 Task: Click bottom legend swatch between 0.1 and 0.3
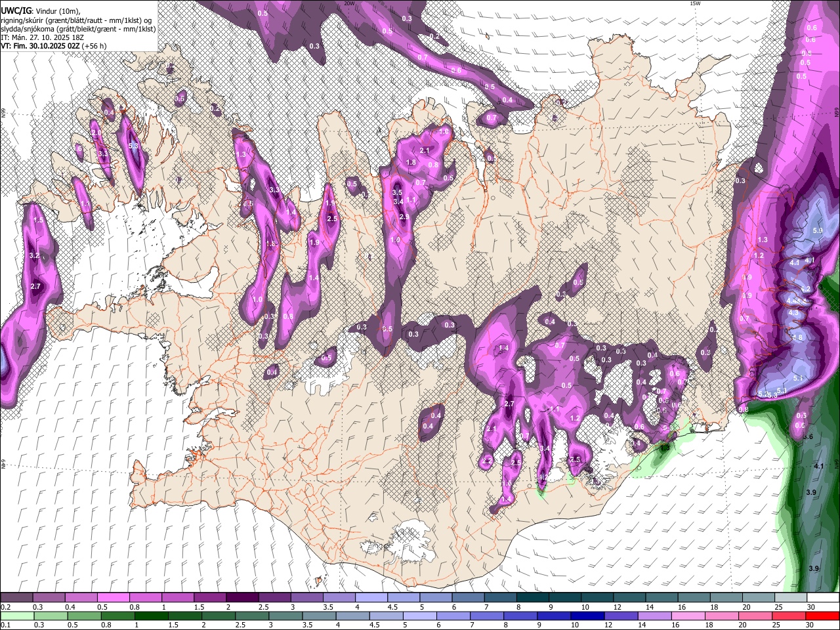[16, 616]
